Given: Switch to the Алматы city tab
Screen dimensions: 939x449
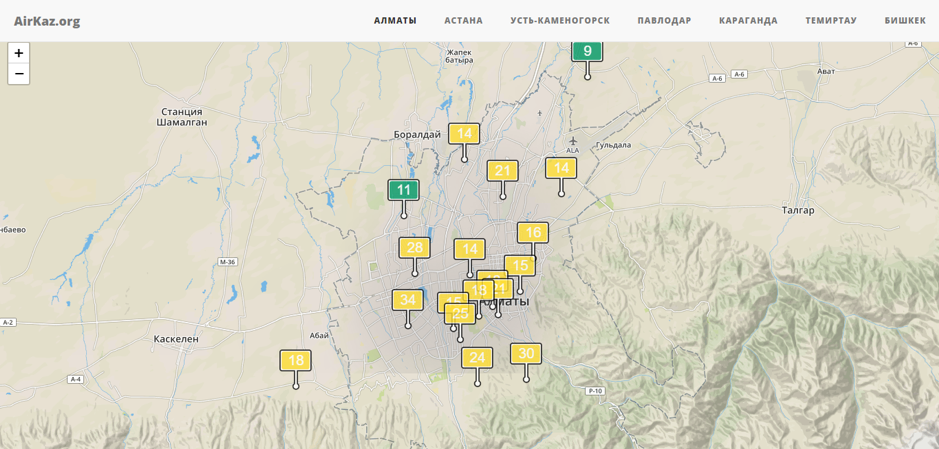Looking at the screenshot, I should 395,21.
